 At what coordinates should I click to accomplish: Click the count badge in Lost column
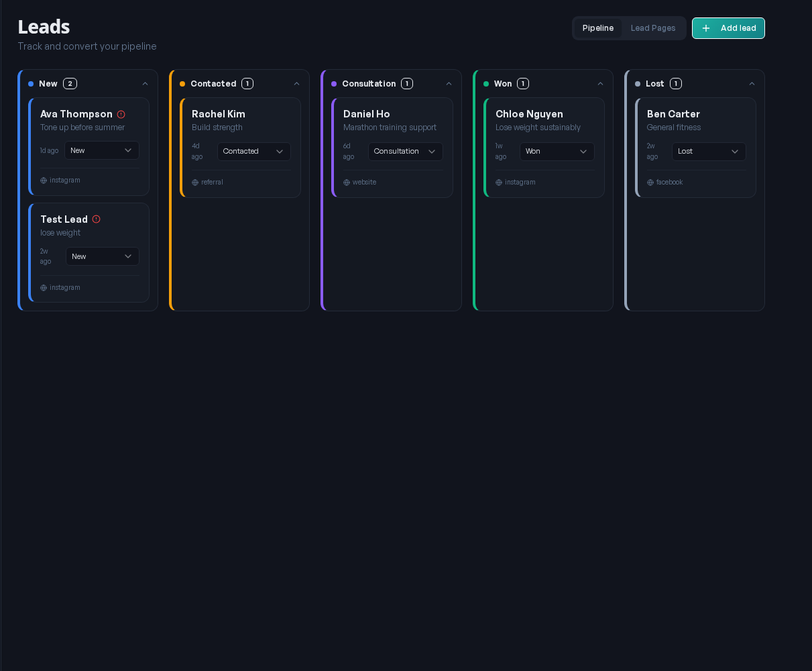click(676, 84)
